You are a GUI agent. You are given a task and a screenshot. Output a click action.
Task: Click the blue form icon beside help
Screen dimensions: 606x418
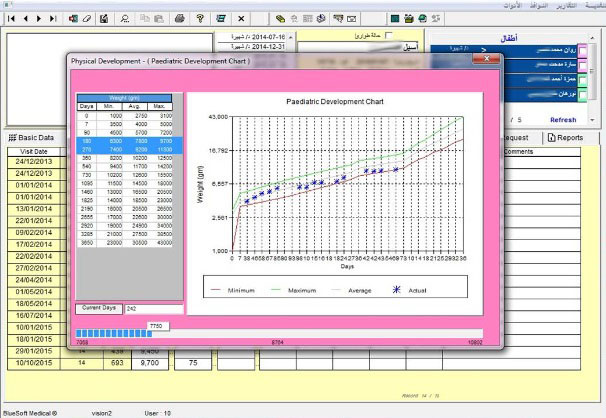[221, 19]
